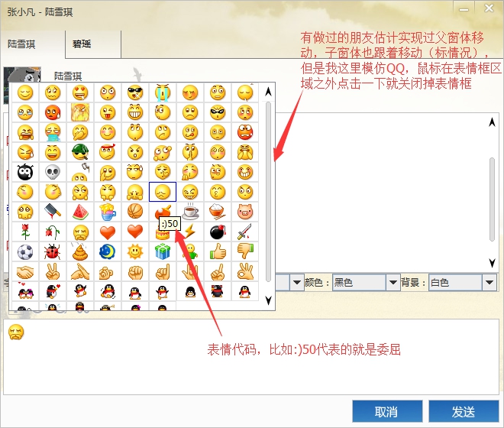The width and height of the screenshot is (504, 428).
Task: Switch to the 碧瑶 chat tab
Action: [93, 44]
